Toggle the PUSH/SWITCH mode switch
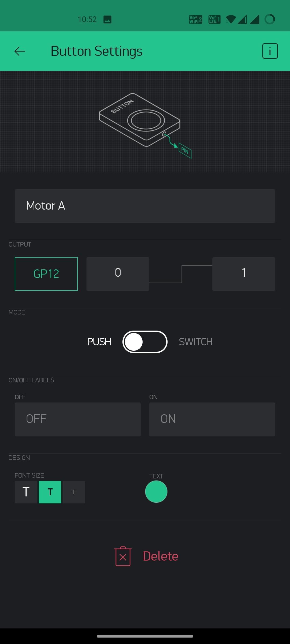The image size is (290, 644). coord(145,342)
